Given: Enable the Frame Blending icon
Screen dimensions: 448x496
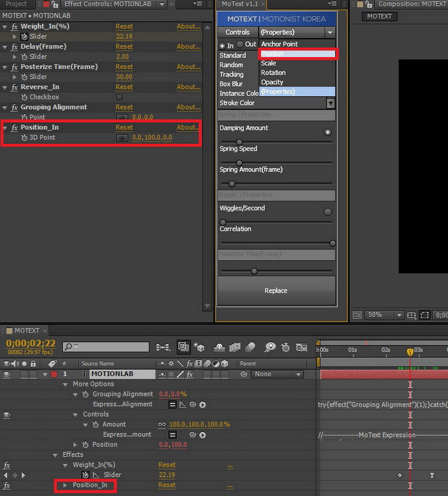Looking at the screenshot, I should coord(234,347).
